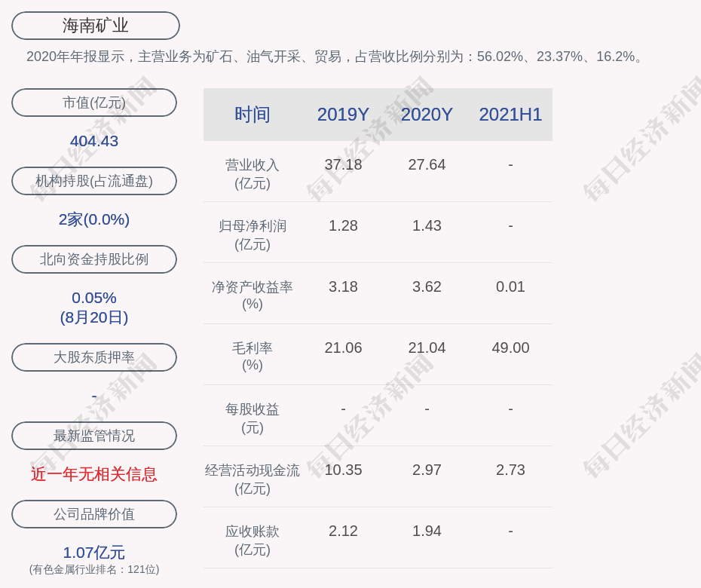
Task: Click the 净资产收益率(%) row label
Action: tap(253, 295)
